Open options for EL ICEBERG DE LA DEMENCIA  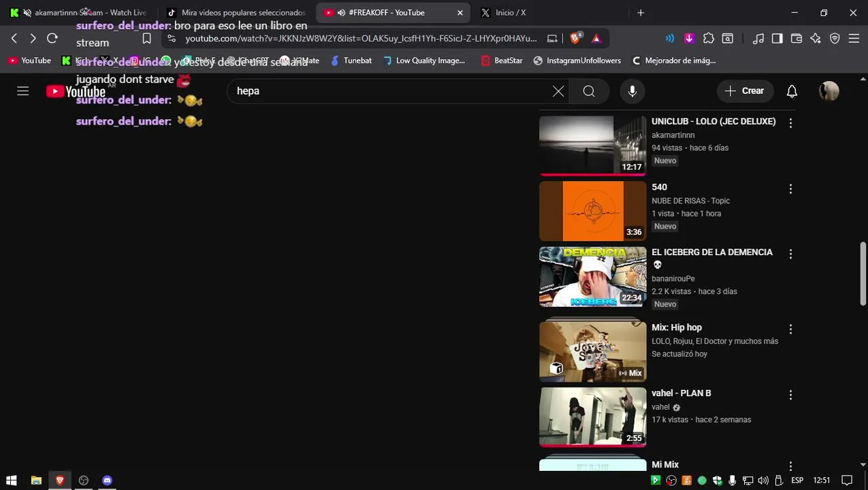pos(790,254)
